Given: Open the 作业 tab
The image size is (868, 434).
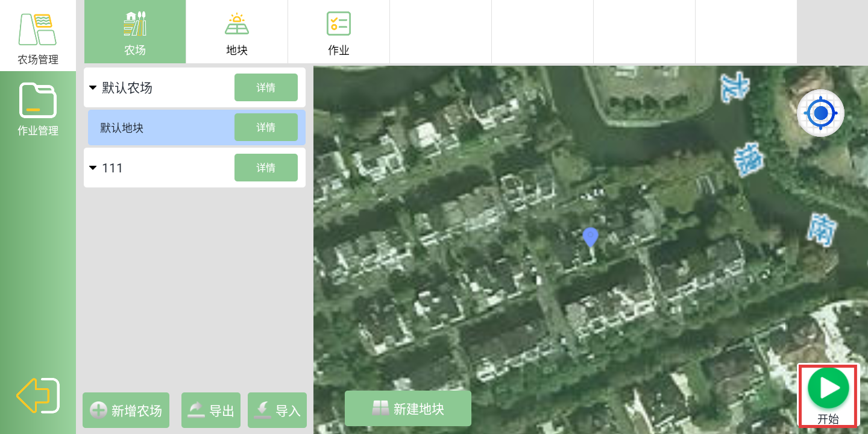Looking at the screenshot, I should [339, 33].
